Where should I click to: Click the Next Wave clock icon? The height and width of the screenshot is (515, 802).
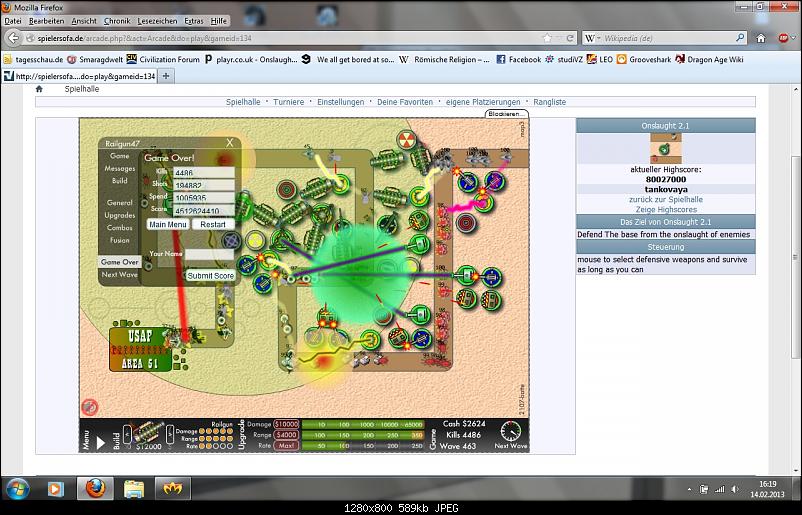[x=510, y=432]
